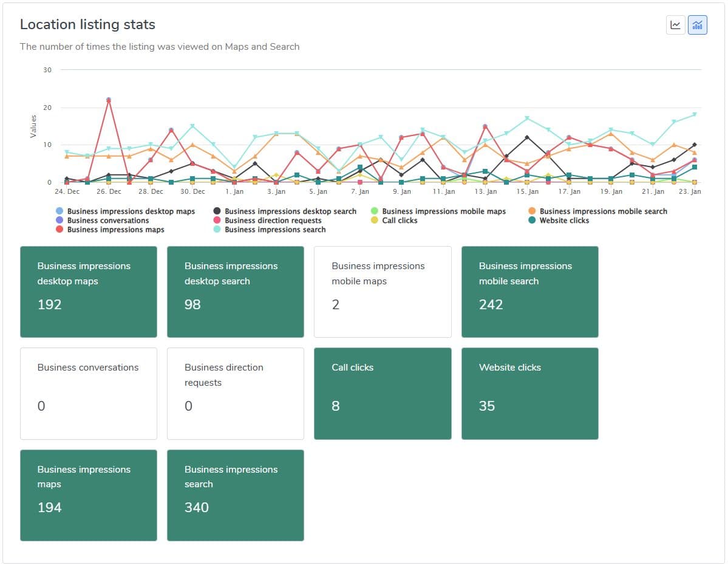Click the '1. Jan' axis label
This screenshot has width=728, height=565.
click(x=234, y=191)
